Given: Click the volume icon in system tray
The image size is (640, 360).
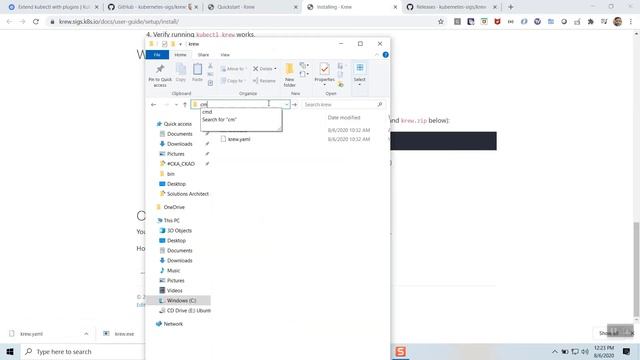Looking at the screenshot, I should coord(585,351).
